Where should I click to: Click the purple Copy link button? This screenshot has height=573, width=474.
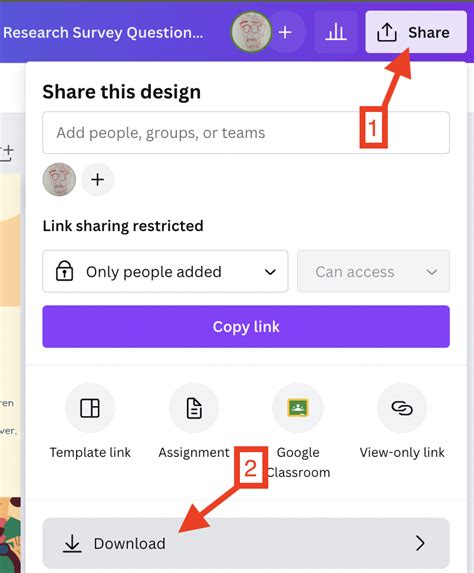[x=246, y=327]
